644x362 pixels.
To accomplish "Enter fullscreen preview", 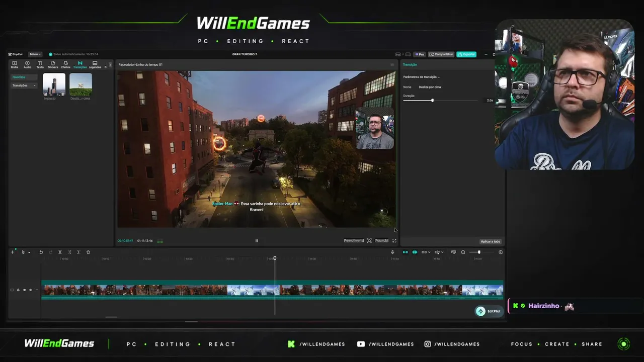I will pyautogui.click(x=394, y=241).
